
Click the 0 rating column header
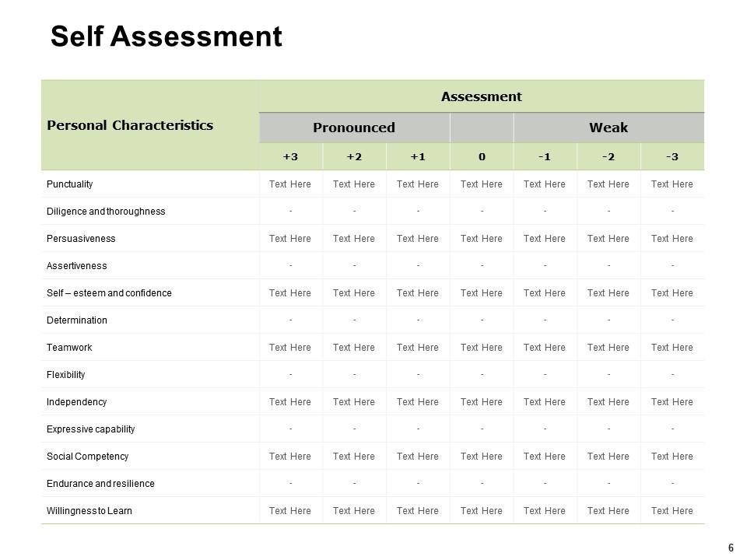(x=482, y=156)
